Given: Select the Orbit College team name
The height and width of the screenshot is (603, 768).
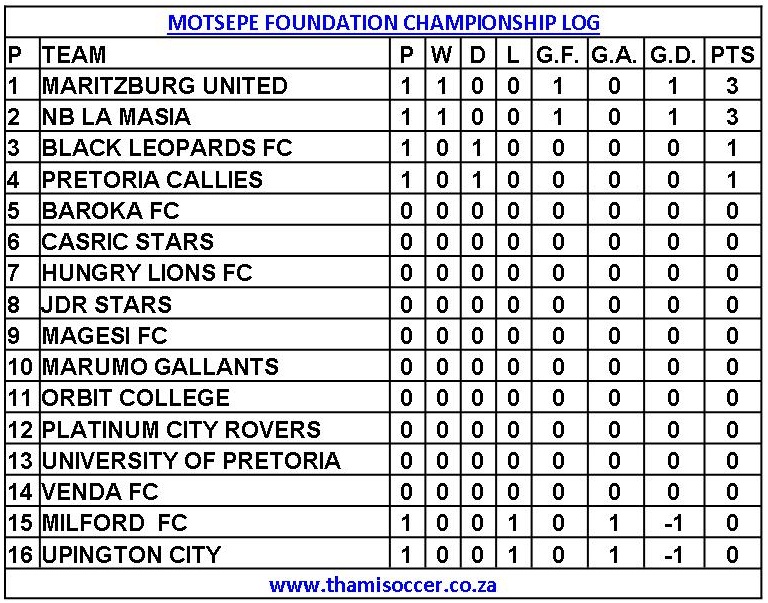Looking at the screenshot, I should [x=136, y=398].
